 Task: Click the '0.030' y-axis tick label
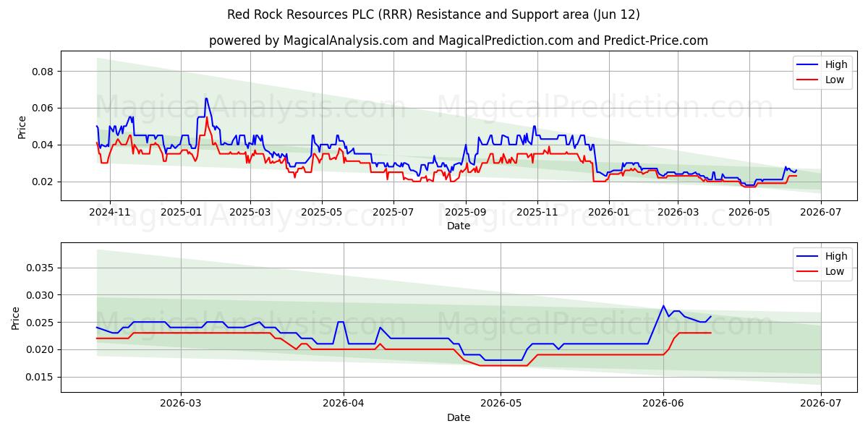41,295
